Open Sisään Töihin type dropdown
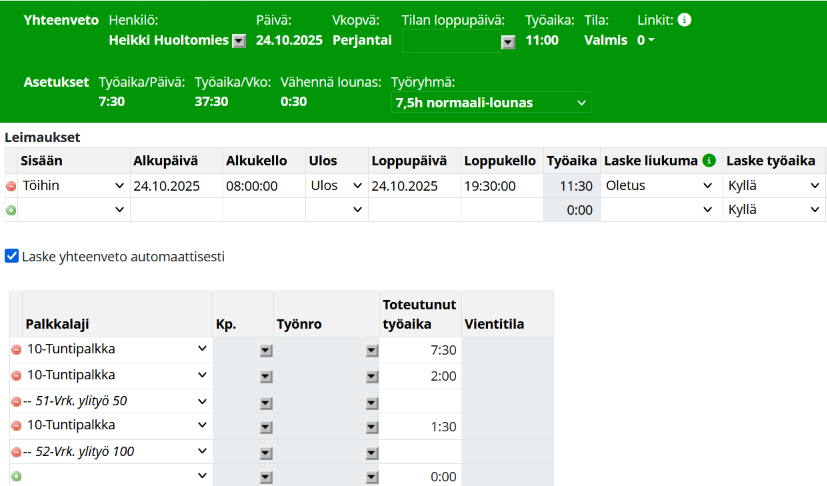The height and width of the screenshot is (486, 827). click(x=72, y=186)
